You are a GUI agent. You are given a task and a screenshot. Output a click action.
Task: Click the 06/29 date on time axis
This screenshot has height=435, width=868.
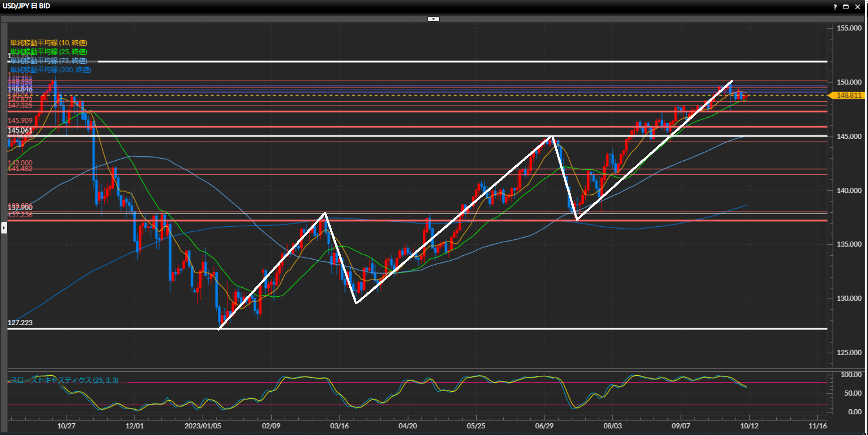tap(544, 426)
